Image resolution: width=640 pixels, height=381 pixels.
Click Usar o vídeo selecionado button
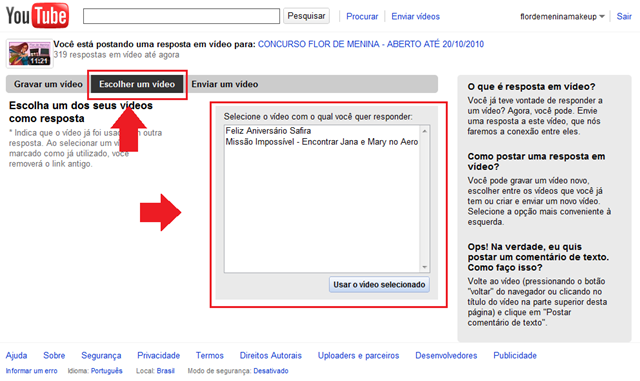[379, 285]
